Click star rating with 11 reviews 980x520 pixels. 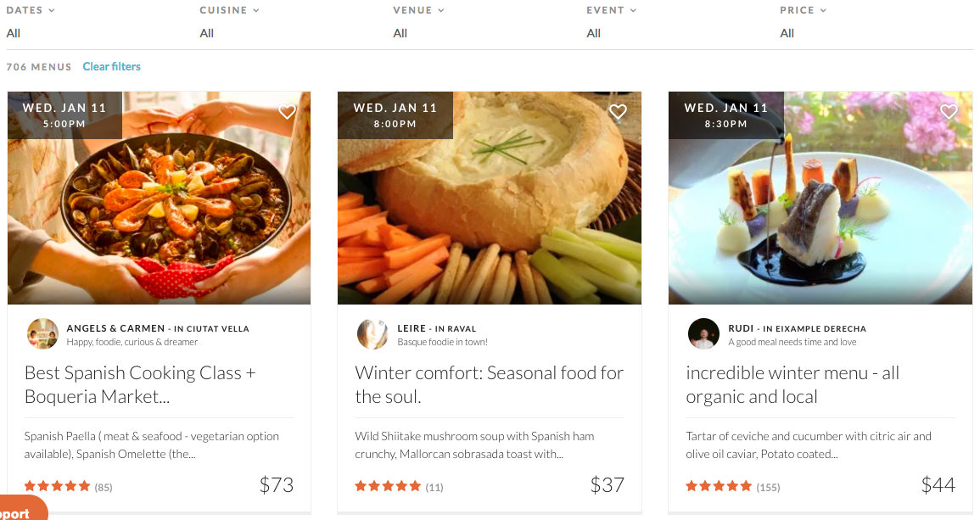coord(388,486)
